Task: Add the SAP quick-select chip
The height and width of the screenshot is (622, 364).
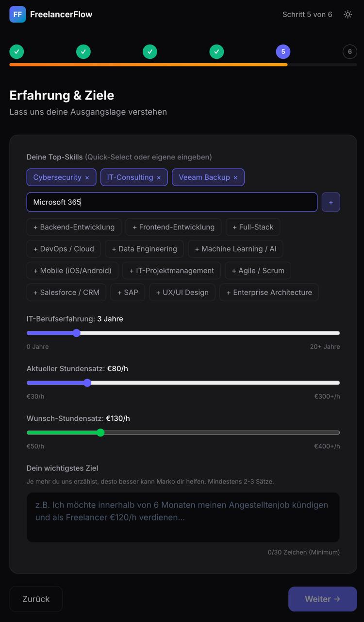Action: pyautogui.click(x=128, y=293)
